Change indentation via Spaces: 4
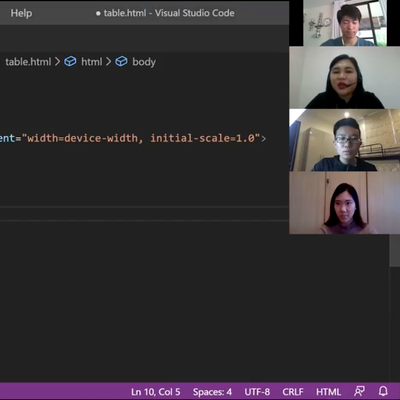This screenshot has height=400, width=400. (212, 392)
